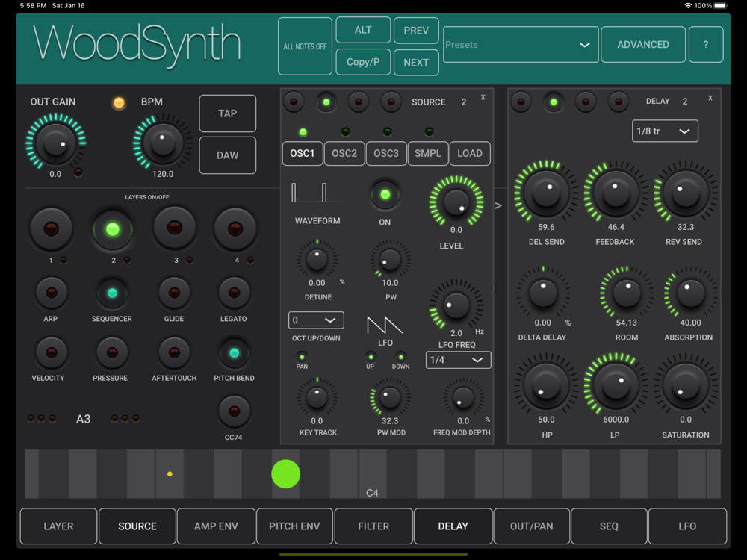Click the yellow dot on the keyboard
The image size is (747, 560).
tap(170, 474)
